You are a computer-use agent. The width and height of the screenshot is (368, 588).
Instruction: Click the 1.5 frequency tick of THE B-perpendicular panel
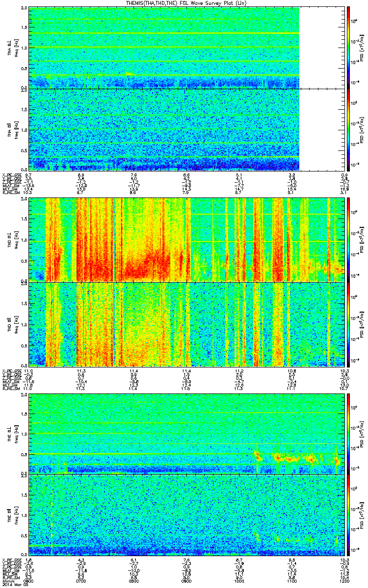(x=25, y=414)
